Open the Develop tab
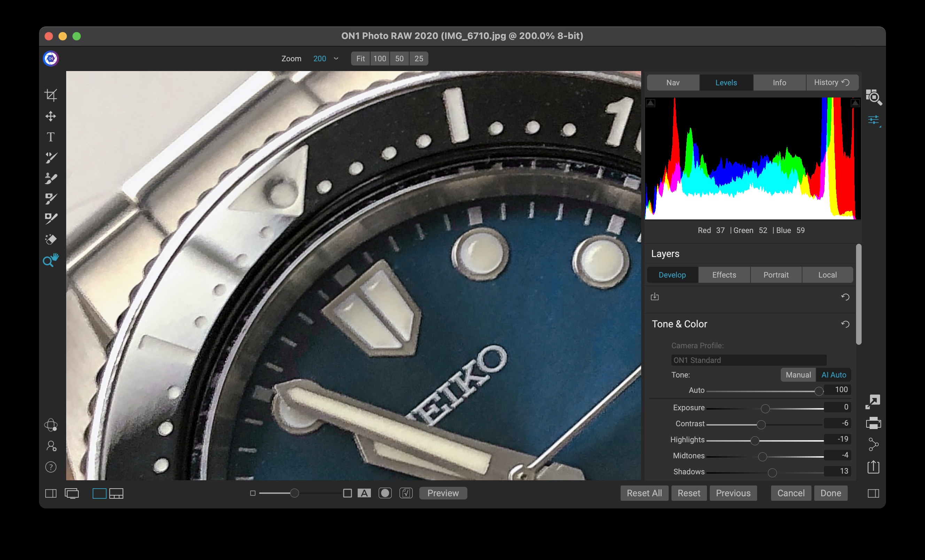This screenshot has height=560, width=925. coord(672,275)
